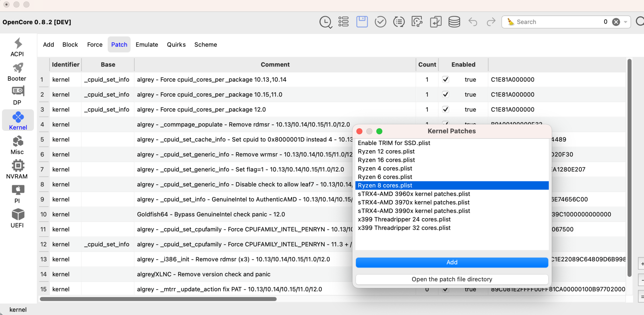Toggle Enabled checkbox in row 2

[x=445, y=94]
